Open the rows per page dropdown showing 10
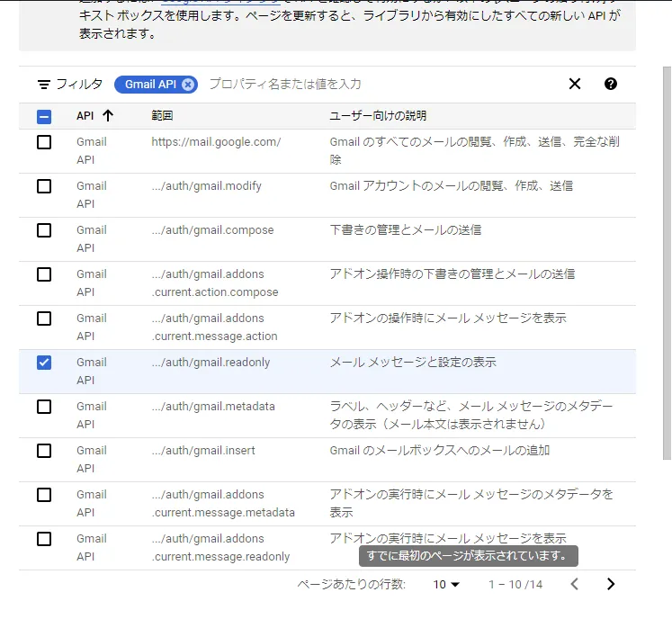This screenshot has height=628, width=672. coord(446,584)
